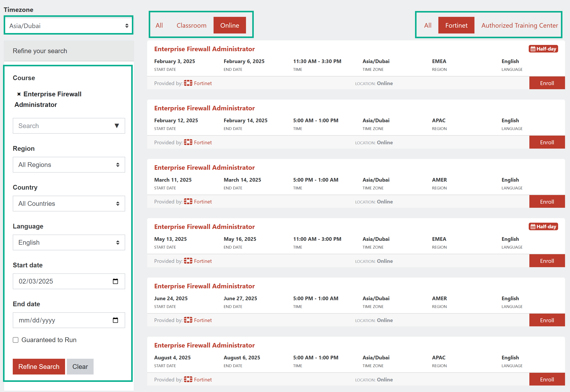Image resolution: width=570 pixels, height=392 pixels.
Task: Select Authorized Training Center provider tab
Action: 519,25
